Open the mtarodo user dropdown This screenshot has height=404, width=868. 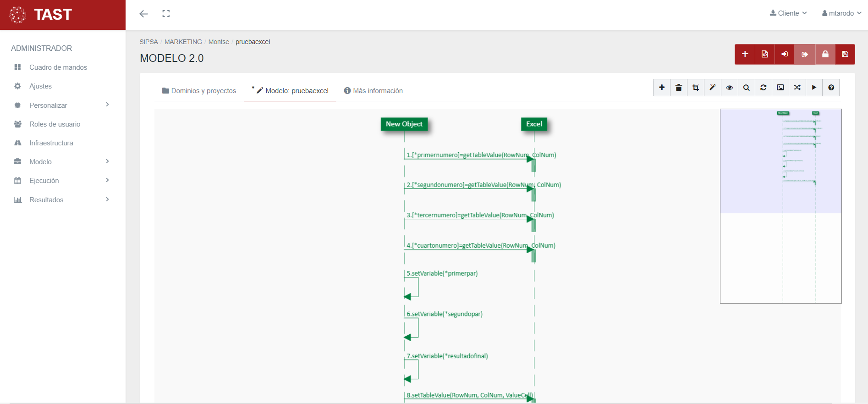pos(841,13)
